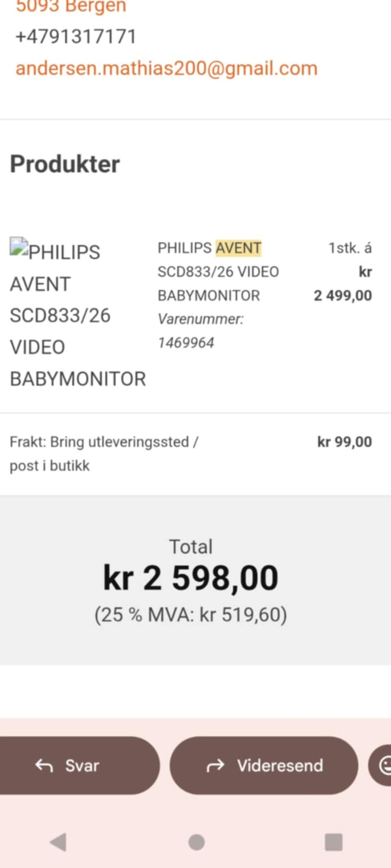Open the andersen.mathias200@gmail.com email link
The width and height of the screenshot is (391, 868).
pyautogui.click(x=166, y=68)
